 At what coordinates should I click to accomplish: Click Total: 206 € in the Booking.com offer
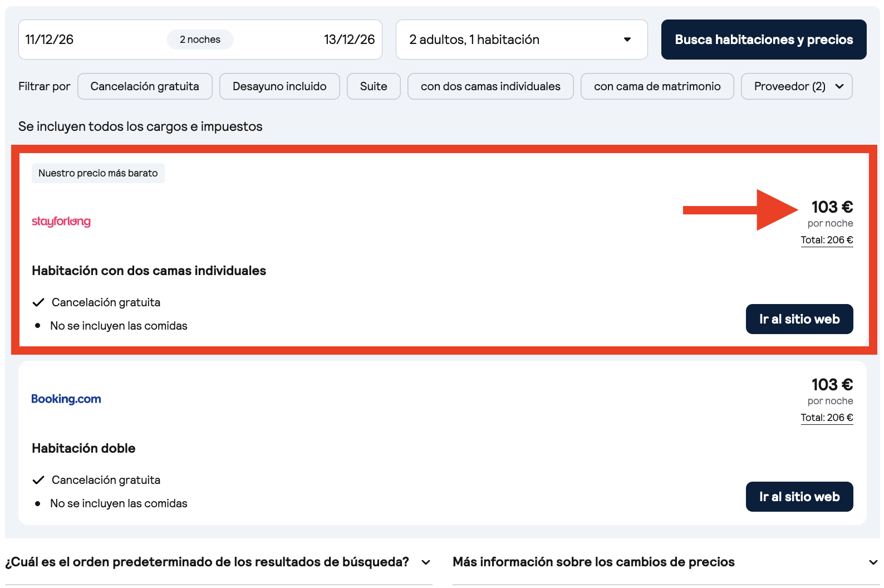827,418
